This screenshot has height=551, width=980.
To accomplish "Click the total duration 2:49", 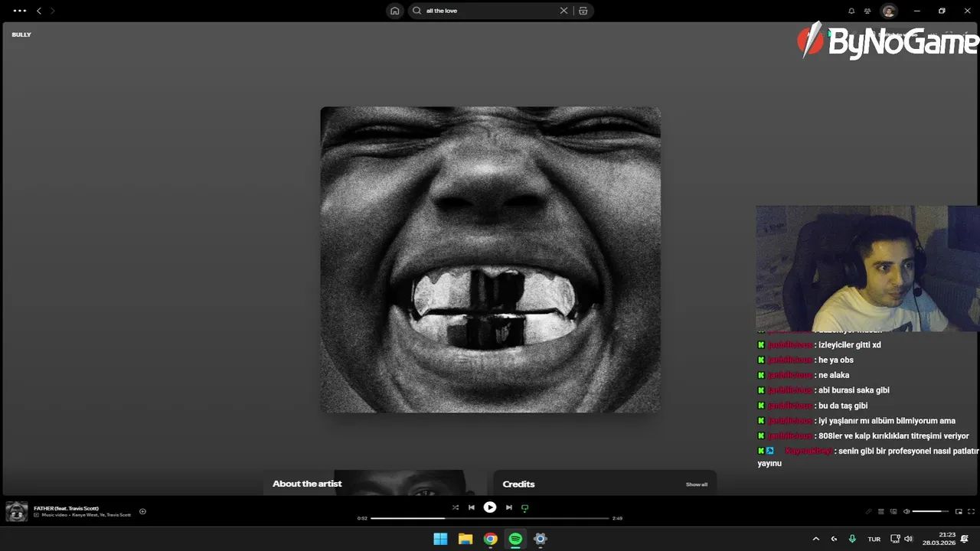I will [617, 518].
